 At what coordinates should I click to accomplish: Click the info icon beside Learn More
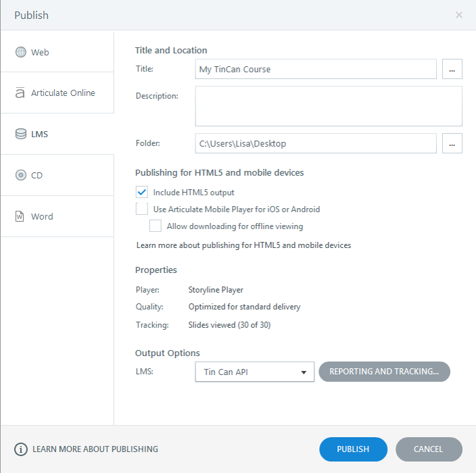point(21,449)
